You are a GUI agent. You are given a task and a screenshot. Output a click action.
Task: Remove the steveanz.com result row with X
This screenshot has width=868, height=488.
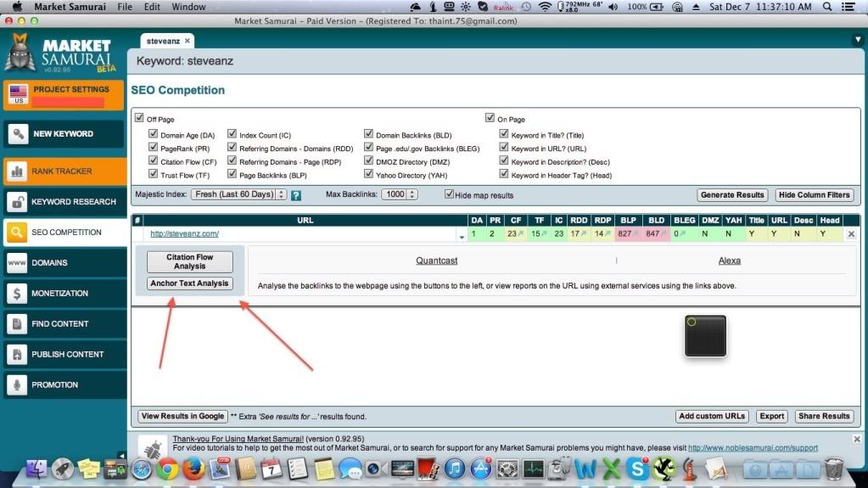pos(851,234)
